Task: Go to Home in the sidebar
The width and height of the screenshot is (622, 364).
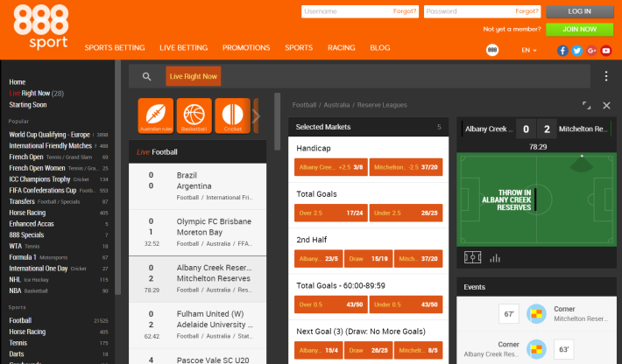Action: (18, 82)
